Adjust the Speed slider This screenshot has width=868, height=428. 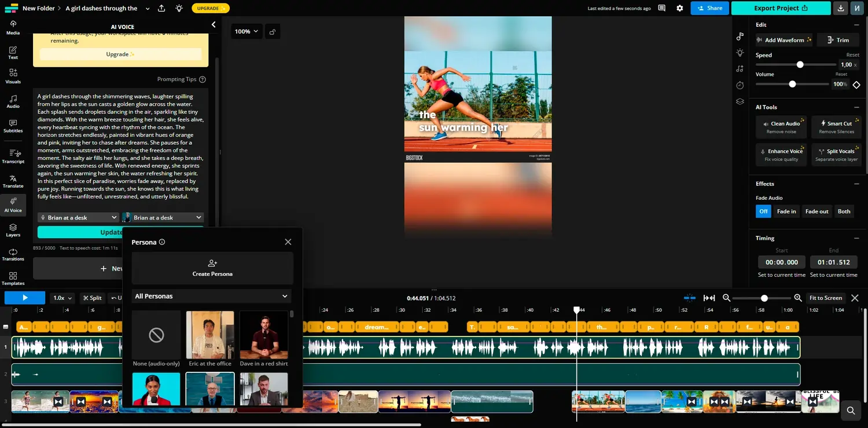796,65
